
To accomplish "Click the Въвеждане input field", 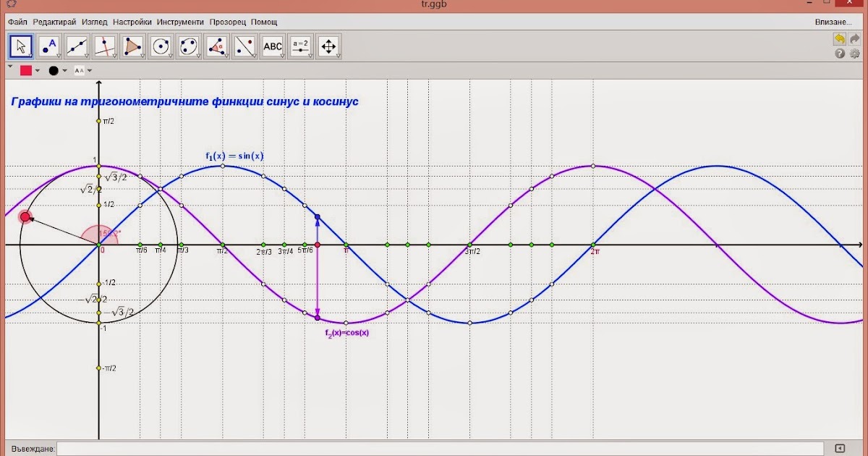I will coord(440,449).
